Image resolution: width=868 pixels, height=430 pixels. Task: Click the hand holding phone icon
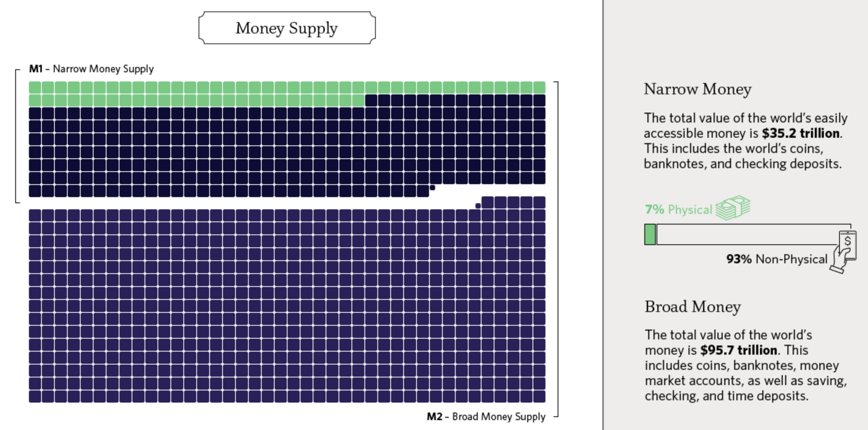843,252
